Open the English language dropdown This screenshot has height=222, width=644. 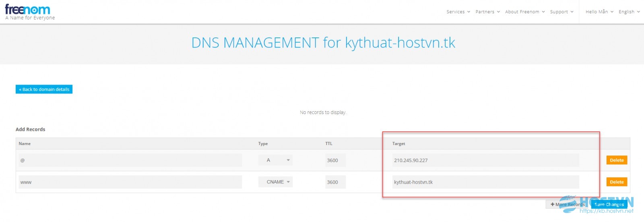pos(629,12)
